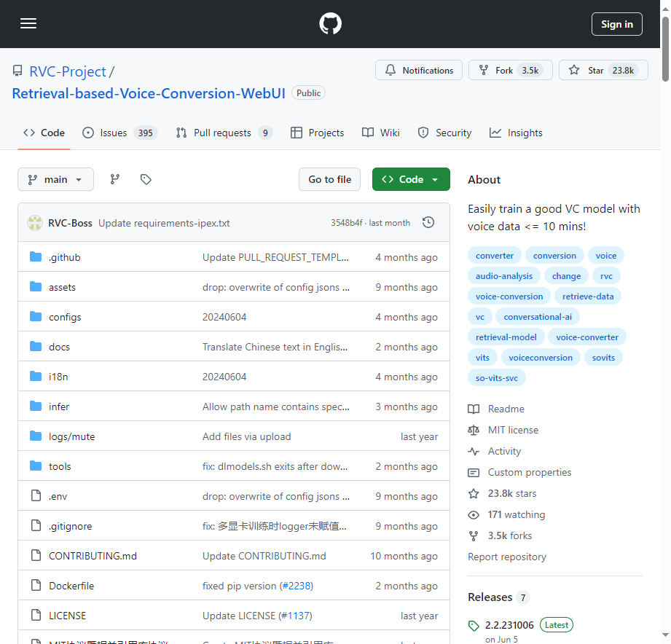671x644 pixels.
Task: Open the logs/mute folder
Action: (72, 436)
